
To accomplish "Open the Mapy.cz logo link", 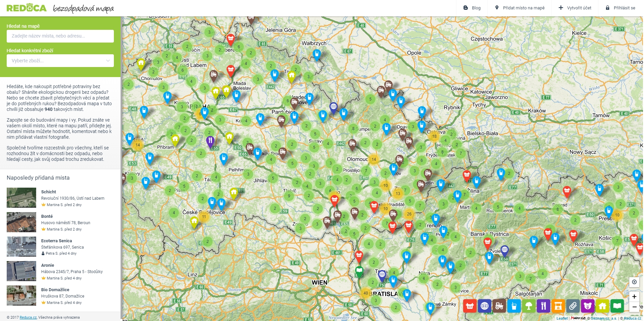I will point(578,318).
